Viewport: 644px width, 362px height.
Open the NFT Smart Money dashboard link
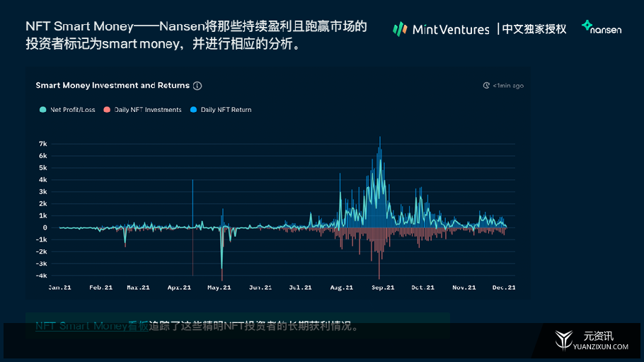[x=91, y=326]
